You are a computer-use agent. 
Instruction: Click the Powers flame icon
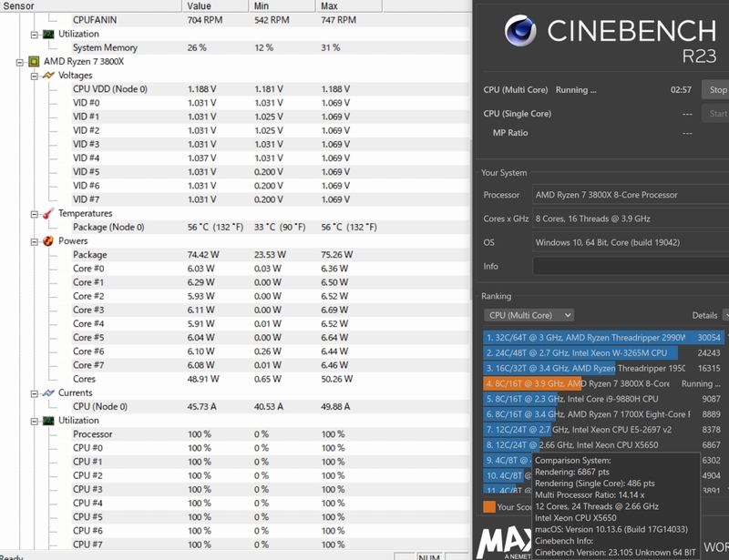click(x=48, y=241)
